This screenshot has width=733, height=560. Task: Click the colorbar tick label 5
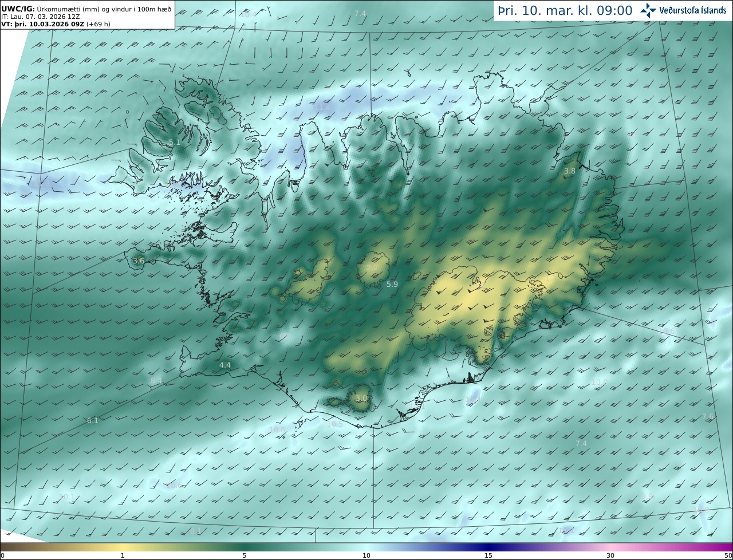(x=245, y=555)
